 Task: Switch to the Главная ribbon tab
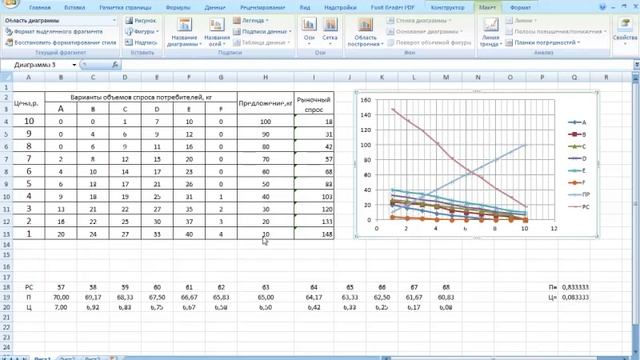click(x=40, y=7)
